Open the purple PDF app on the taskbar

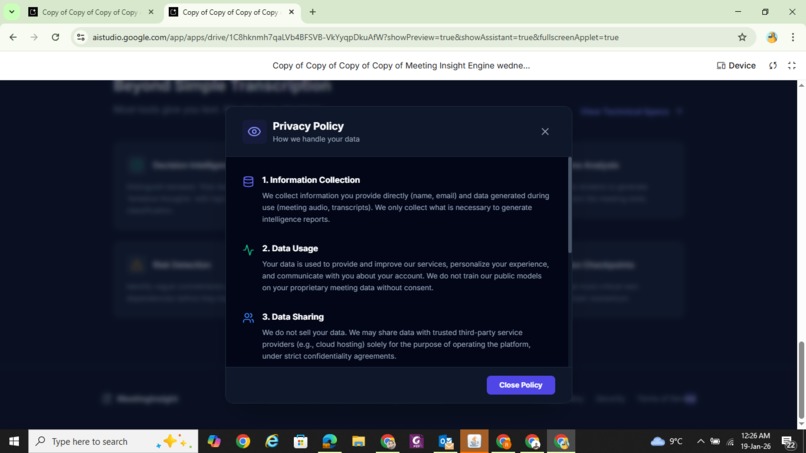click(x=416, y=441)
